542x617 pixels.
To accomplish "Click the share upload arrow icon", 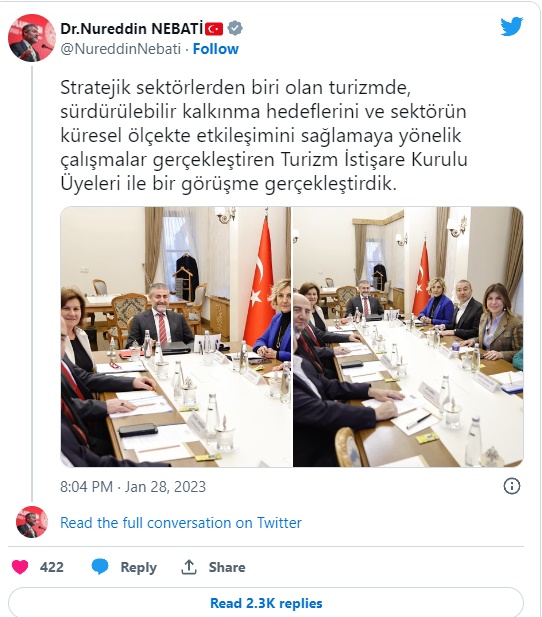I will pos(189,567).
